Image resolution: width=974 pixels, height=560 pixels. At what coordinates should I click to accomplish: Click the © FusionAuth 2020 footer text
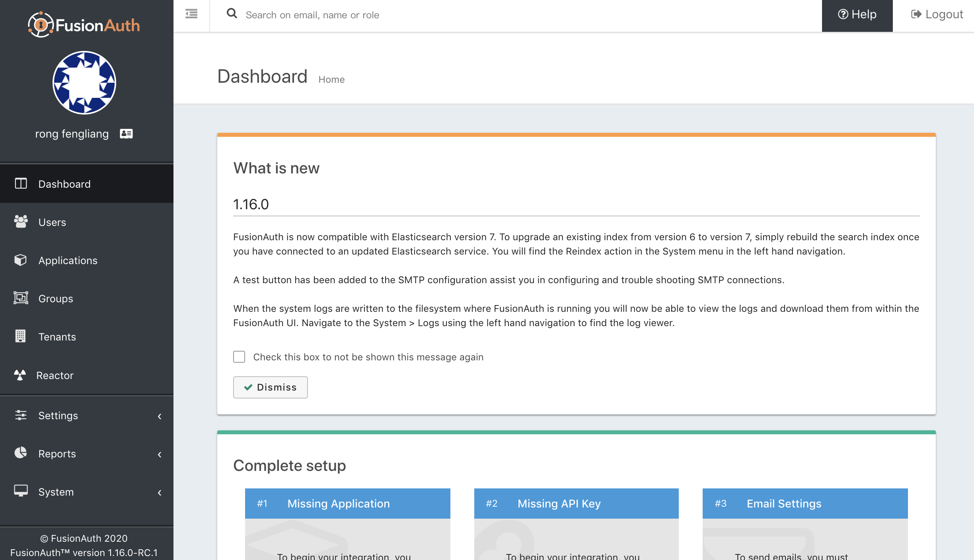coord(84,539)
